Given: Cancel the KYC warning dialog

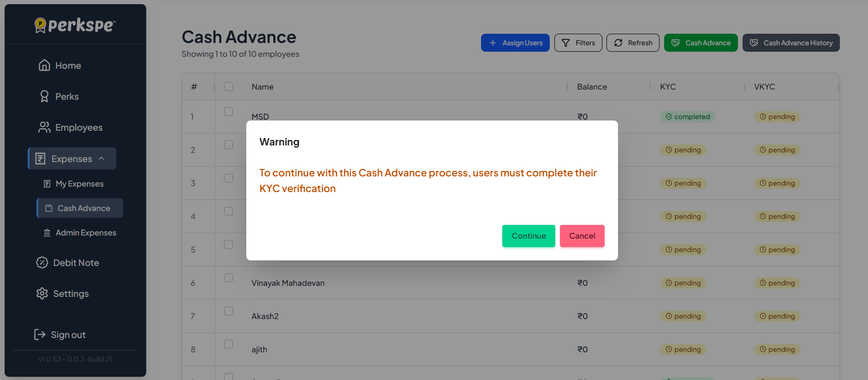Looking at the screenshot, I should point(582,236).
